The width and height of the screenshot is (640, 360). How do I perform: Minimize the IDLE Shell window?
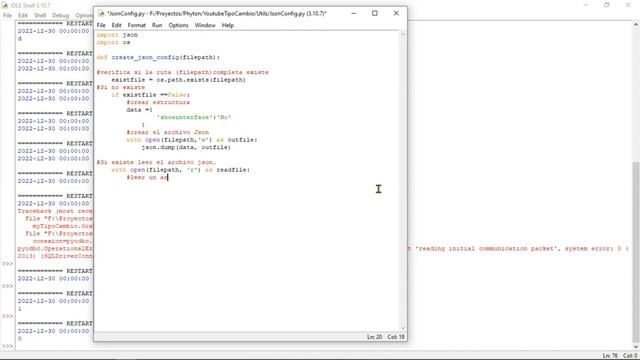pos(586,5)
